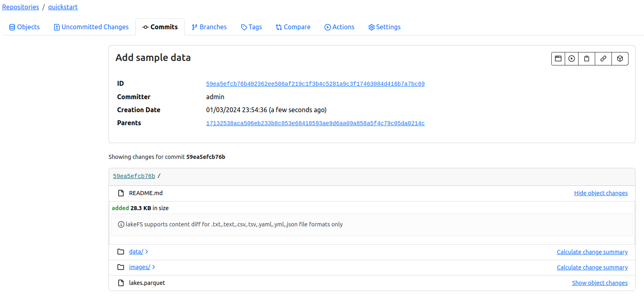Expand the data/ folder chevron

coord(147,252)
